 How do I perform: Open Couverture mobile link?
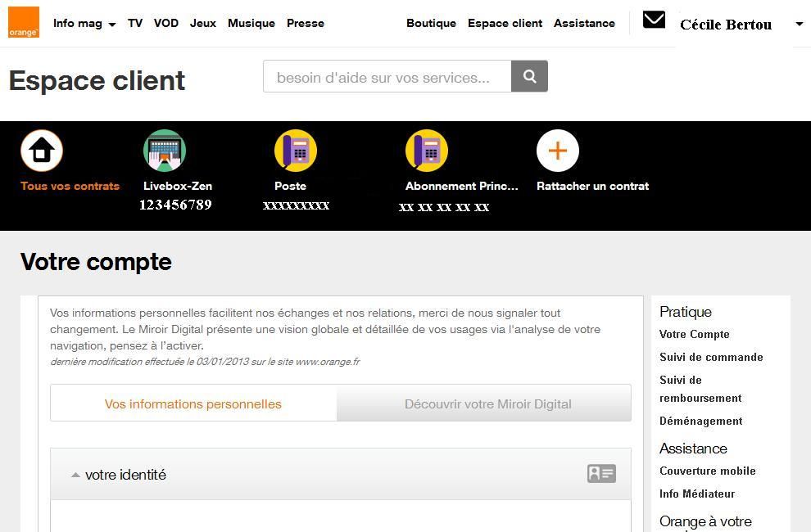[x=708, y=471]
